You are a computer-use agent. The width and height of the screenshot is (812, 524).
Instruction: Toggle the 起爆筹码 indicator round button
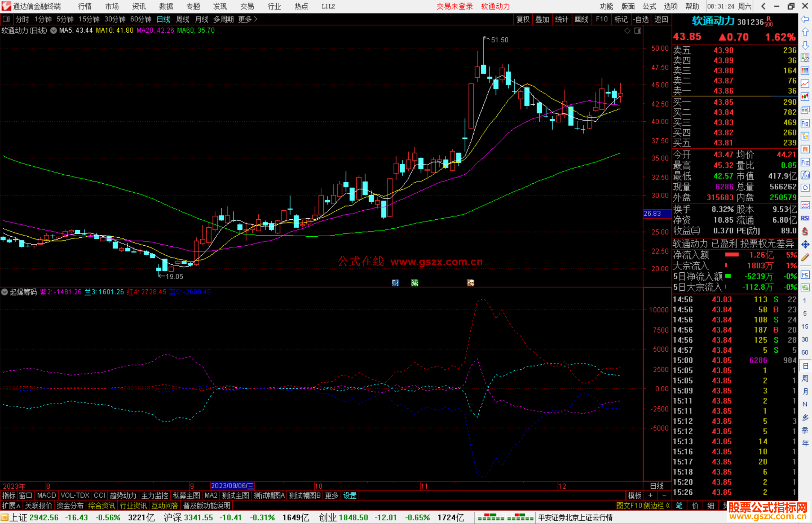pyautogui.click(x=5, y=292)
